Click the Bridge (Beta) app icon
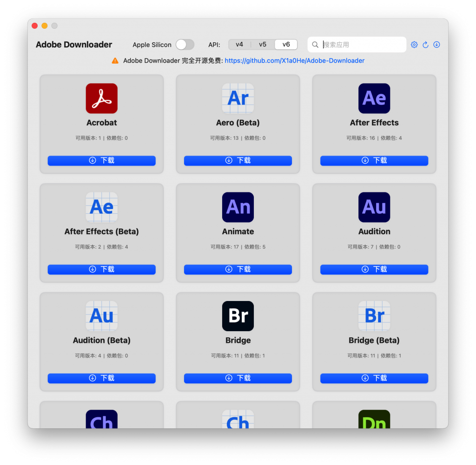The height and width of the screenshot is (465, 476). tap(374, 316)
